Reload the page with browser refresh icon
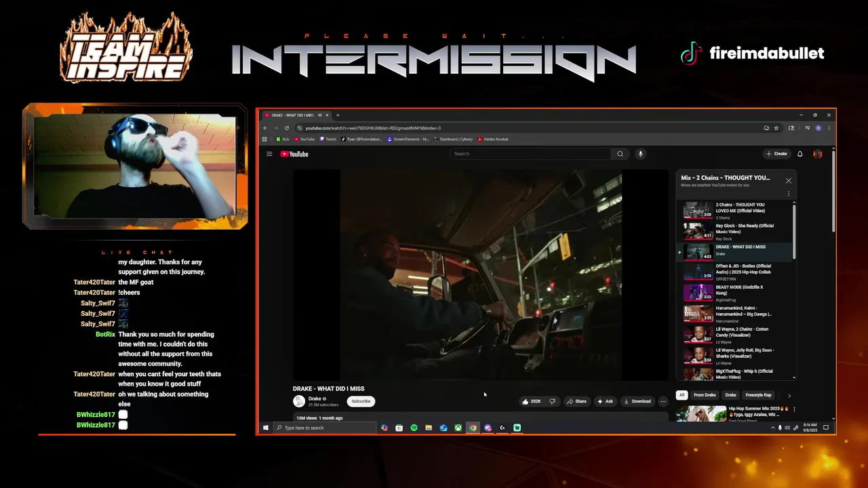The height and width of the screenshot is (488, 868). click(287, 128)
